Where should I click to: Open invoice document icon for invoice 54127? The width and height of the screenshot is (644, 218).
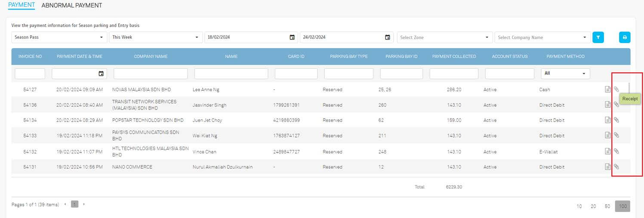608,89
